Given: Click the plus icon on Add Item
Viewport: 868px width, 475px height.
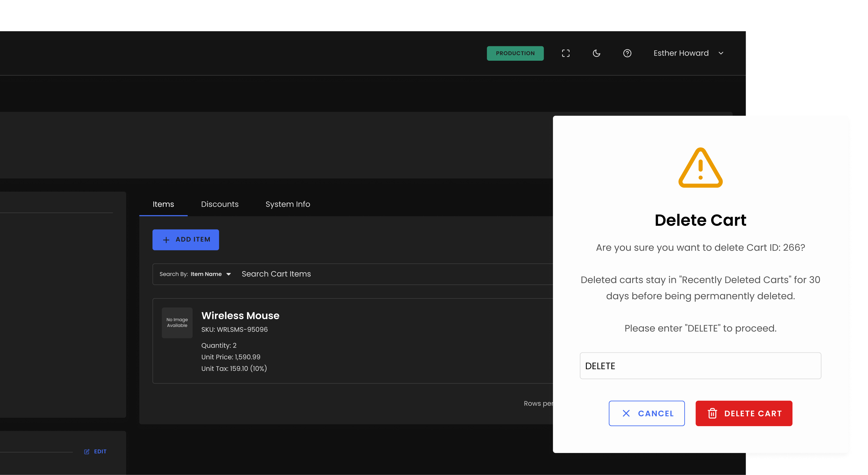Looking at the screenshot, I should [x=166, y=240].
